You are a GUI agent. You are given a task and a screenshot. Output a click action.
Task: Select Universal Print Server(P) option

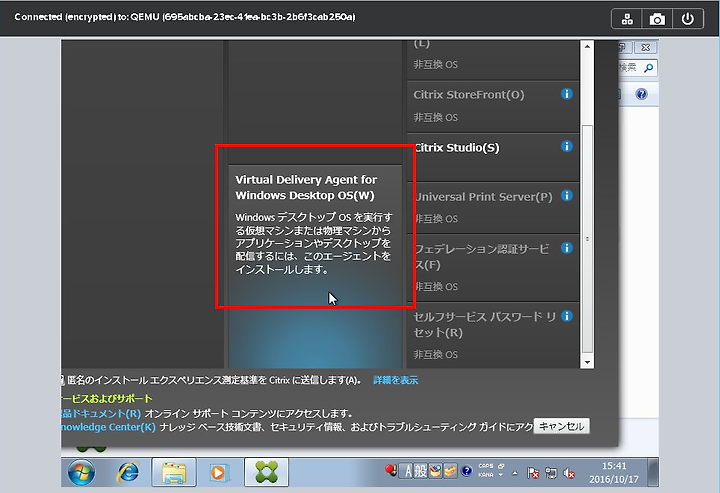tap(493, 207)
